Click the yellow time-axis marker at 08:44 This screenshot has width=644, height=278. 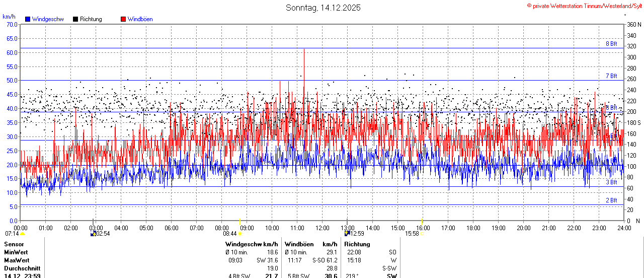coord(240,221)
